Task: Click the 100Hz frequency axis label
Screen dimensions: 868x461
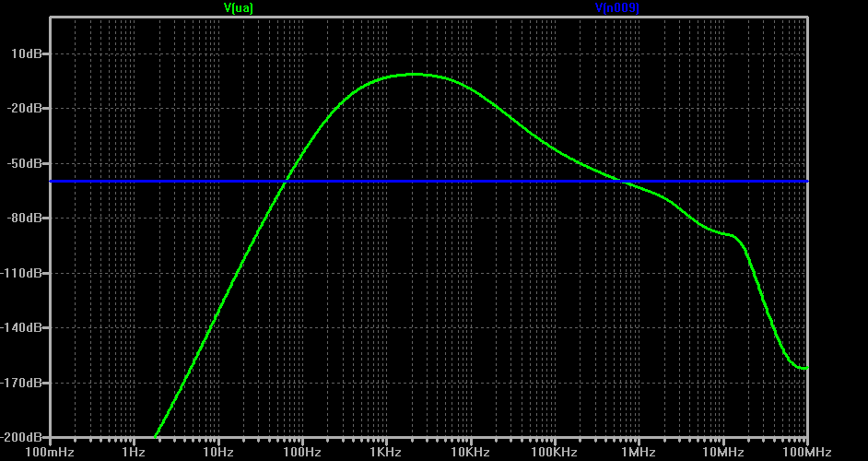Action: click(x=303, y=453)
